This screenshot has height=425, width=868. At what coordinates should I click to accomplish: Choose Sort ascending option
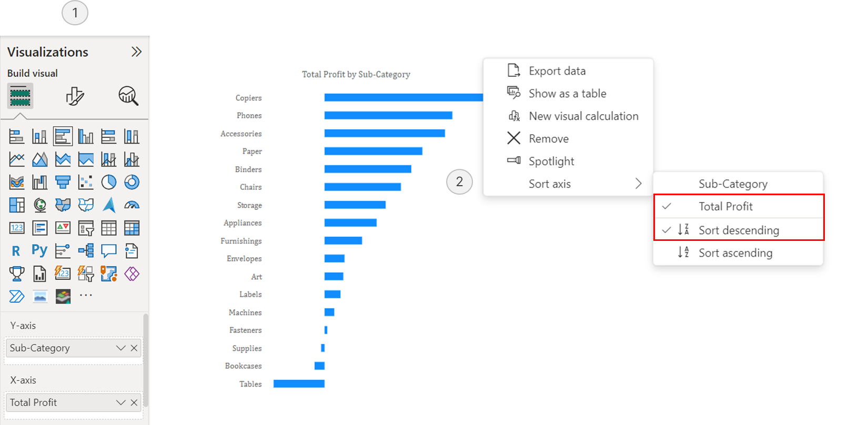click(x=735, y=253)
